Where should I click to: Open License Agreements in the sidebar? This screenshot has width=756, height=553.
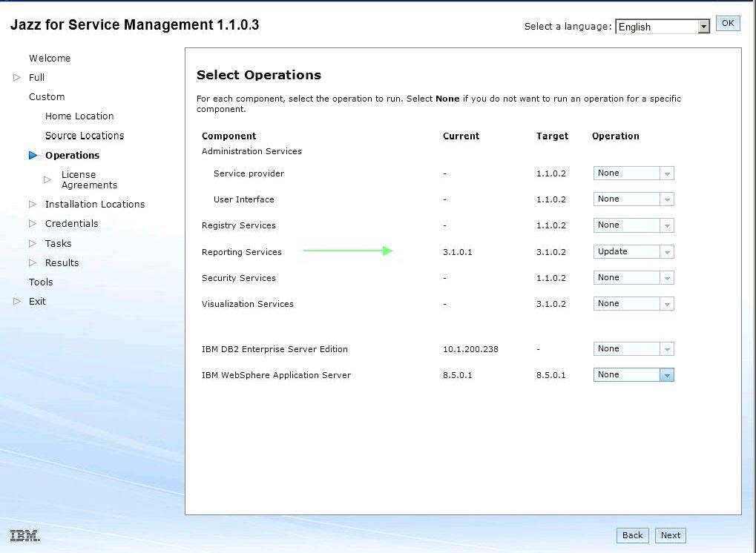click(89, 179)
